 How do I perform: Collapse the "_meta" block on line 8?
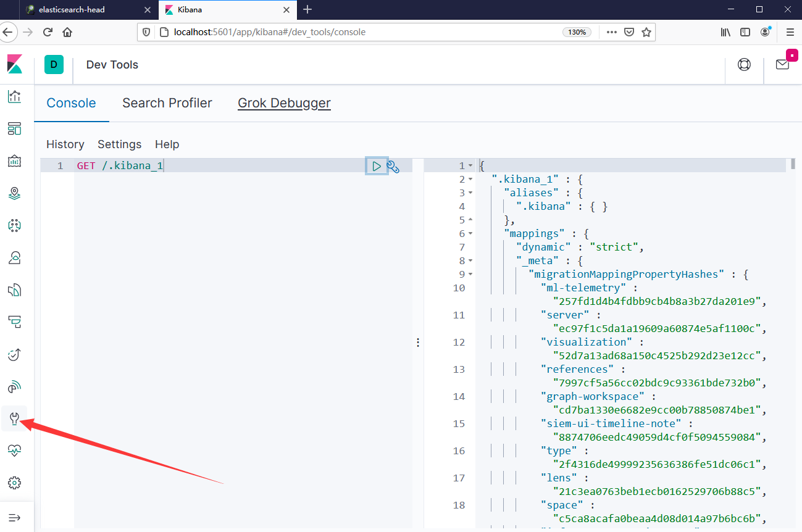(x=470, y=260)
